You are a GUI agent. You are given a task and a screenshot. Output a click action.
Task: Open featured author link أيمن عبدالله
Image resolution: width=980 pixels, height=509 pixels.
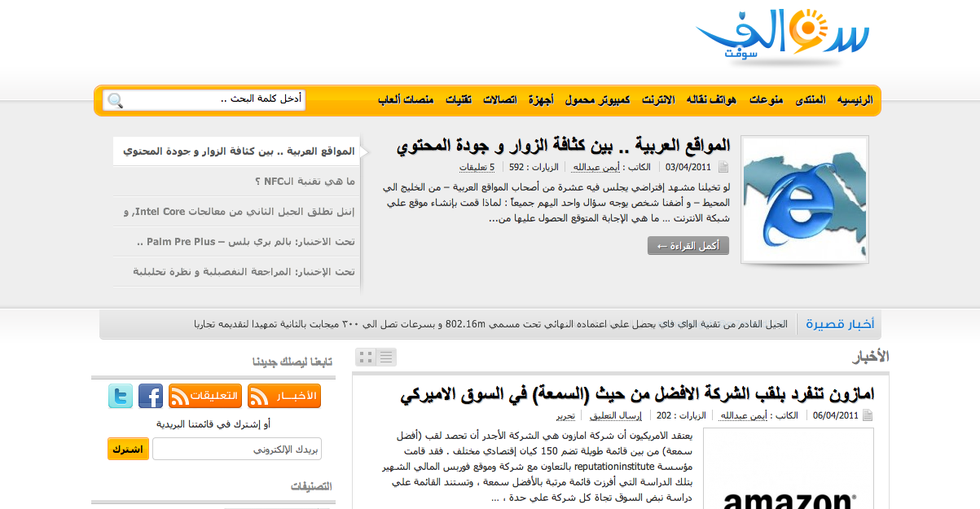coord(595,167)
